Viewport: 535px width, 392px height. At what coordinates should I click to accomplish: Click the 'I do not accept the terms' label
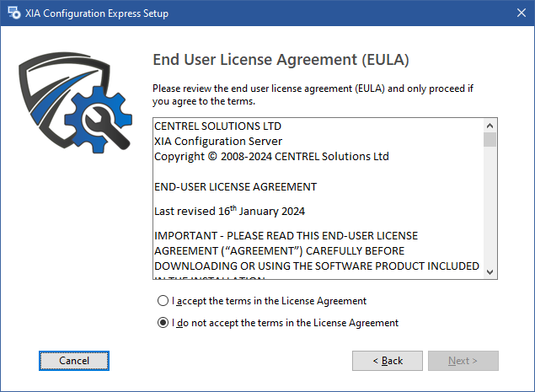(x=286, y=323)
